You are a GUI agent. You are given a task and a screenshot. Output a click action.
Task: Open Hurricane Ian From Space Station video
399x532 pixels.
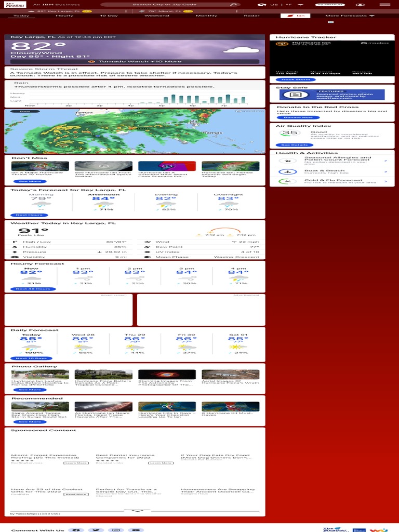click(103, 169)
